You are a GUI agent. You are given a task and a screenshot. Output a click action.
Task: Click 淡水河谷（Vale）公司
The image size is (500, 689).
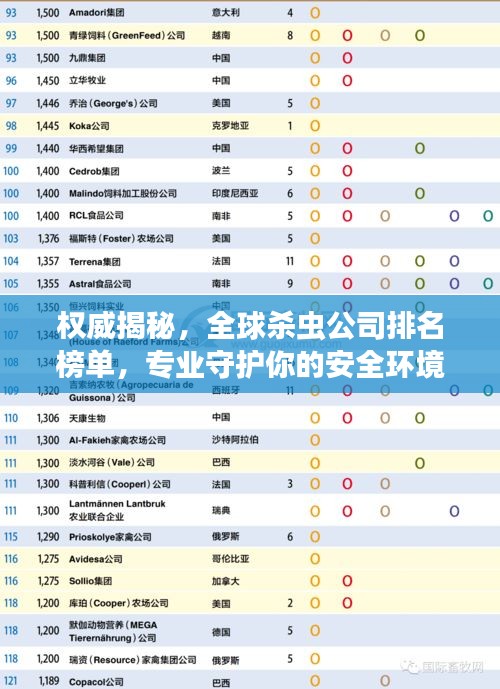click(112, 462)
